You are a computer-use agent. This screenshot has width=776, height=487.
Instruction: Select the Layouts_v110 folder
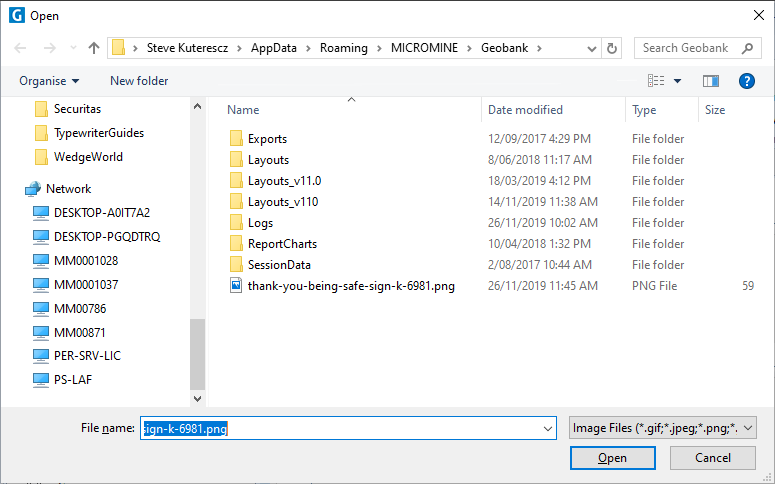coord(274,202)
